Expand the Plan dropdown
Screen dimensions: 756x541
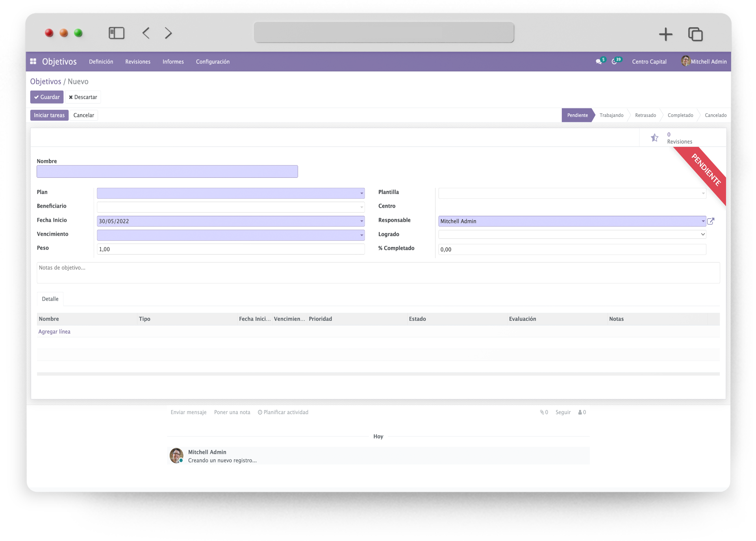pos(361,193)
